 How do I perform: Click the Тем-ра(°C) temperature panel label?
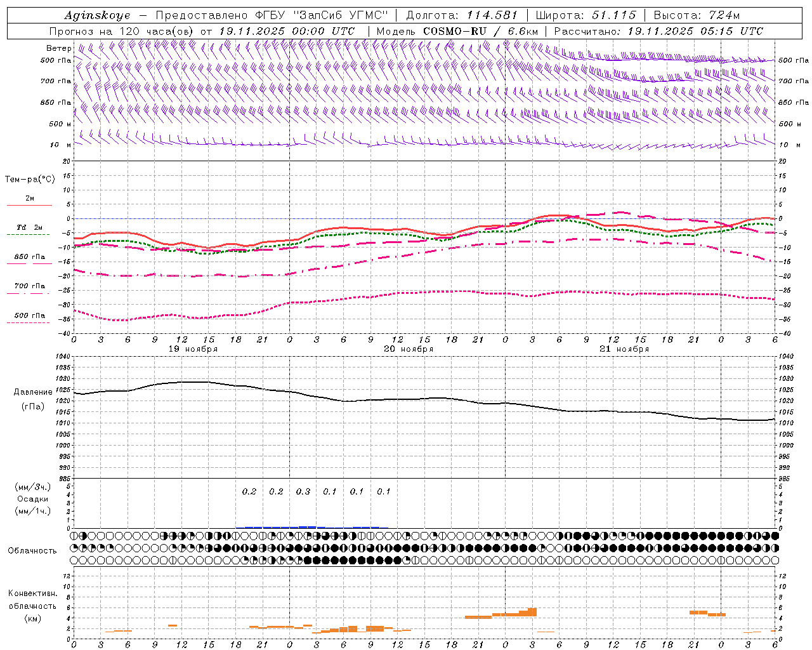(30, 179)
